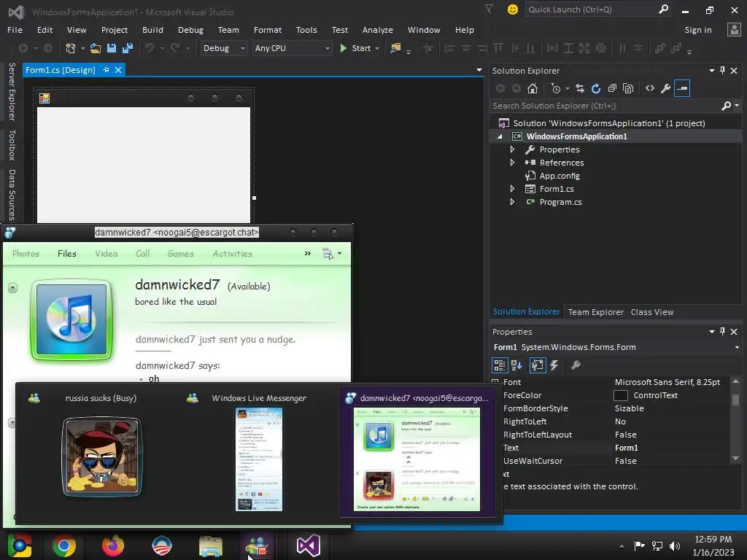
Task: Toggle the Solution Explorer auto-hide pin
Action: [x=723, y=71]
